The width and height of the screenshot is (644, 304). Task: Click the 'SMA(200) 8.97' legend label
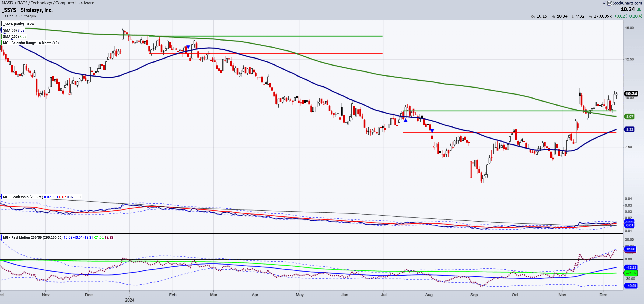coord(15,37)
